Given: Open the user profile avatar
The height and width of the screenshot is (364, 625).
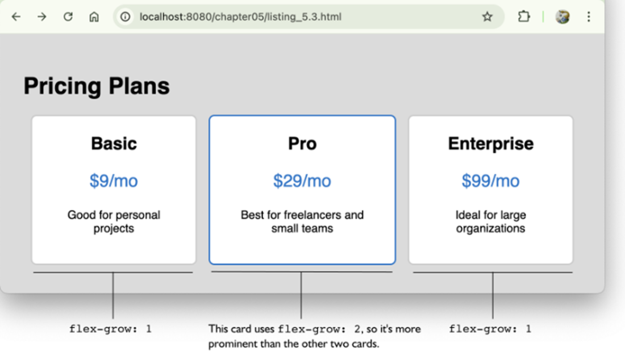Looking at the screenshot, I should tap(562, 17).
